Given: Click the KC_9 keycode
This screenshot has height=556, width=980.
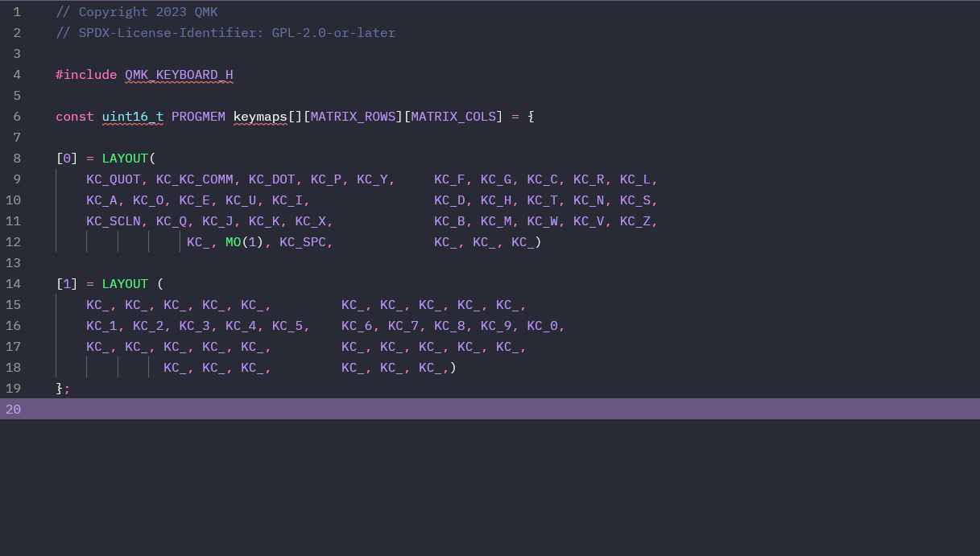Looking at the screenshot, I should pos(496,326).
